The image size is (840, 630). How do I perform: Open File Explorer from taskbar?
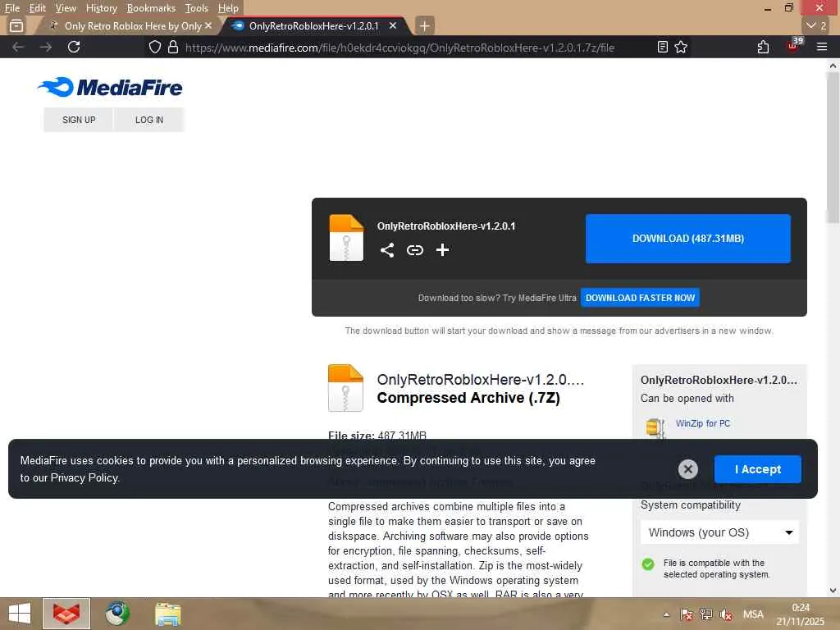coord(167,614)
